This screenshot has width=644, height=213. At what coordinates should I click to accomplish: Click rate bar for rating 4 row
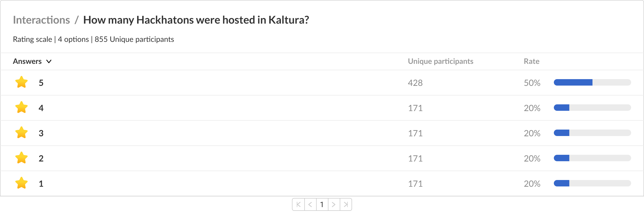[592, 108]
